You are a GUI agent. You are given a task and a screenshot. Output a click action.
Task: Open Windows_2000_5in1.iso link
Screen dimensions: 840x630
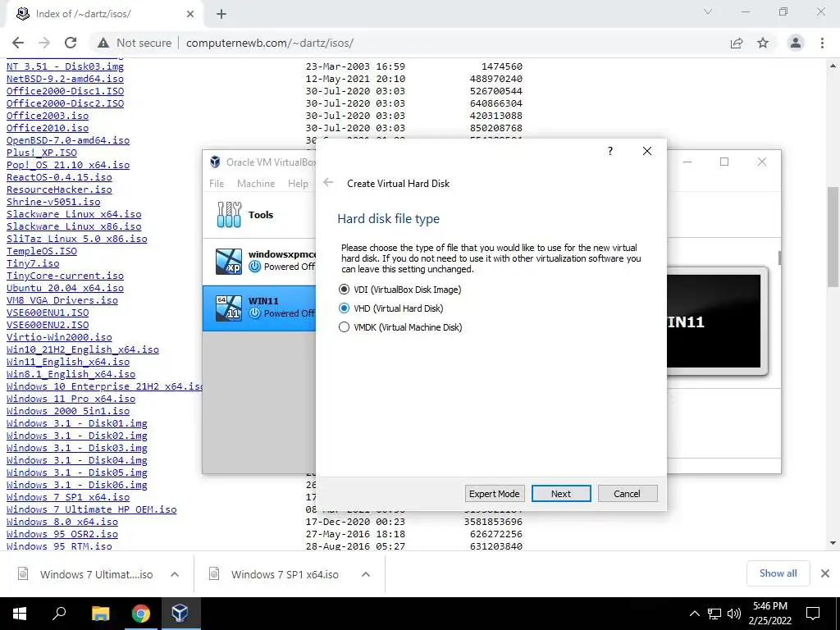(67, 412)
